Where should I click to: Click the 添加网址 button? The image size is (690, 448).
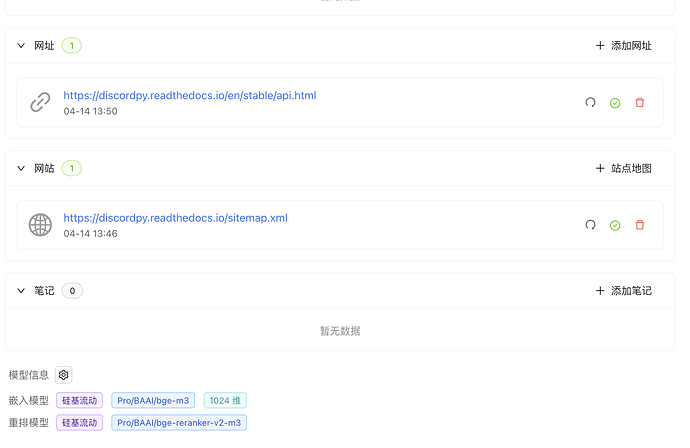click(x=623, y=45)
